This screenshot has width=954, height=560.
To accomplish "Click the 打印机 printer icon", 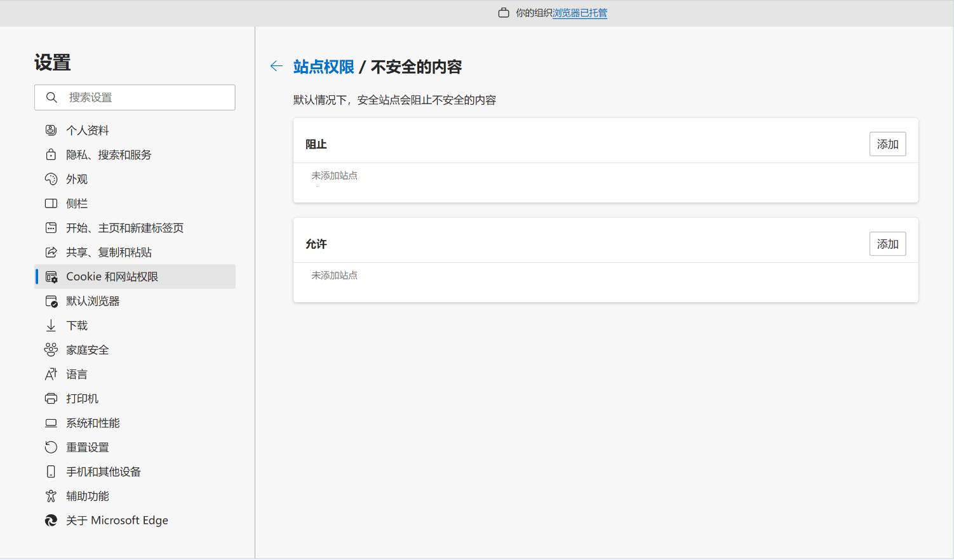I will coord(51,399).
